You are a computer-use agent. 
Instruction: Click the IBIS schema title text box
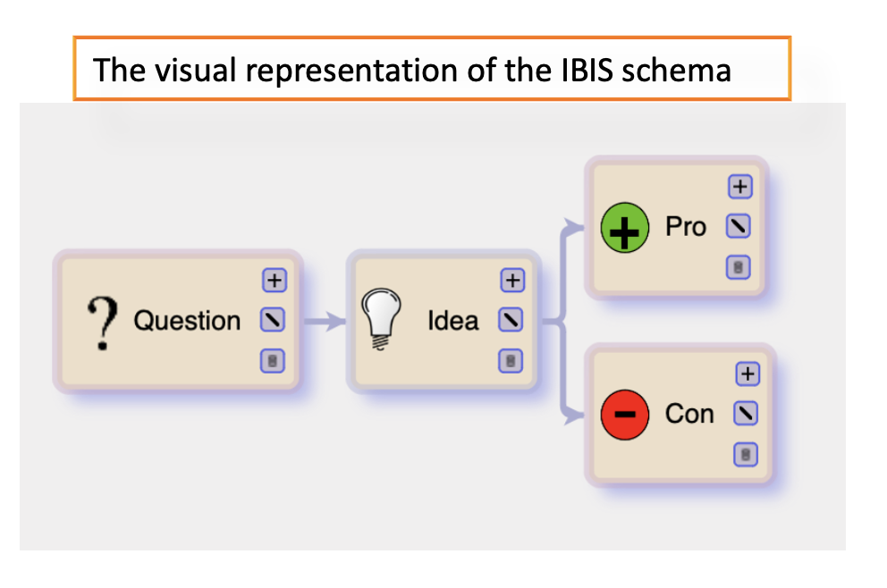tap(432, 69)
